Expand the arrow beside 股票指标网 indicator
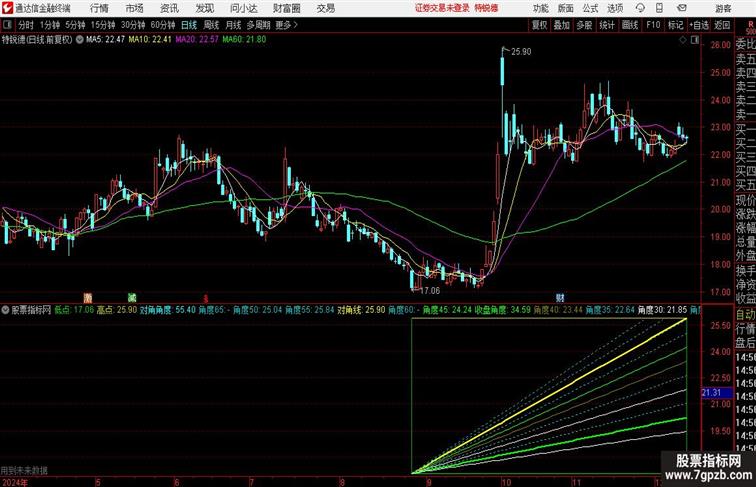Viewport: 756px width, 487px height. click(5, 310)
